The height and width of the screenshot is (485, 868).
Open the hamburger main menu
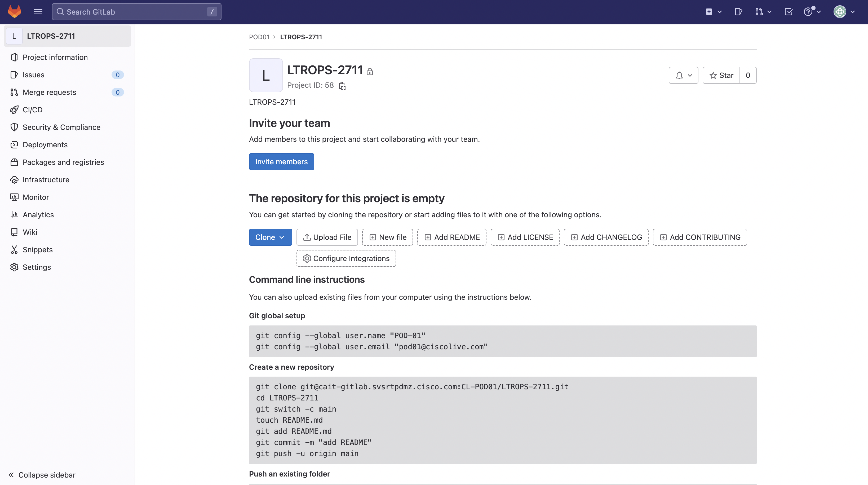[38, 12]
